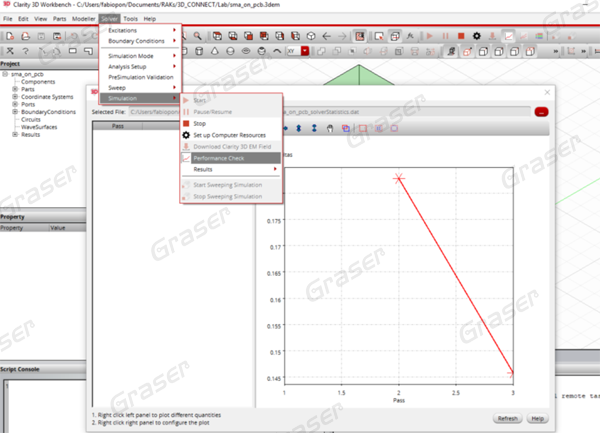Click the red rectangle select plot icon
The image size is (600, 433).
(363, 129)
